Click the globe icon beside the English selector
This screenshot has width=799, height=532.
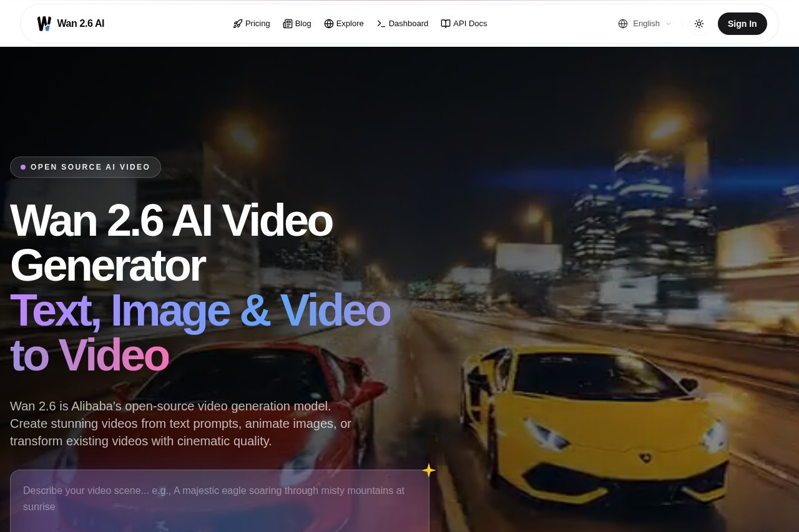[x=622, y=23]
